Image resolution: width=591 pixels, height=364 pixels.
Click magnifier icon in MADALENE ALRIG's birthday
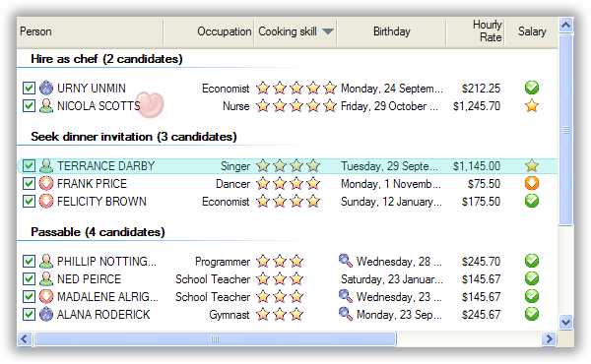click(346, 296)
